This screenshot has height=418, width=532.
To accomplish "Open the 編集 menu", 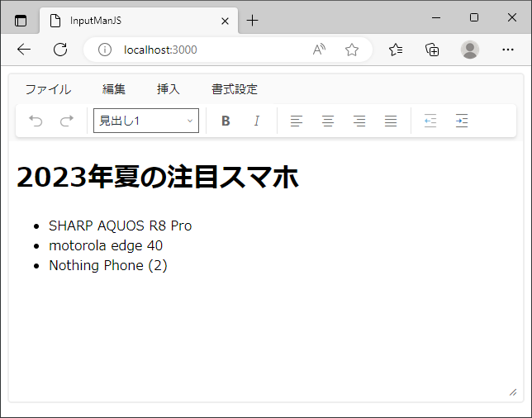I will (x=114, y=89).
